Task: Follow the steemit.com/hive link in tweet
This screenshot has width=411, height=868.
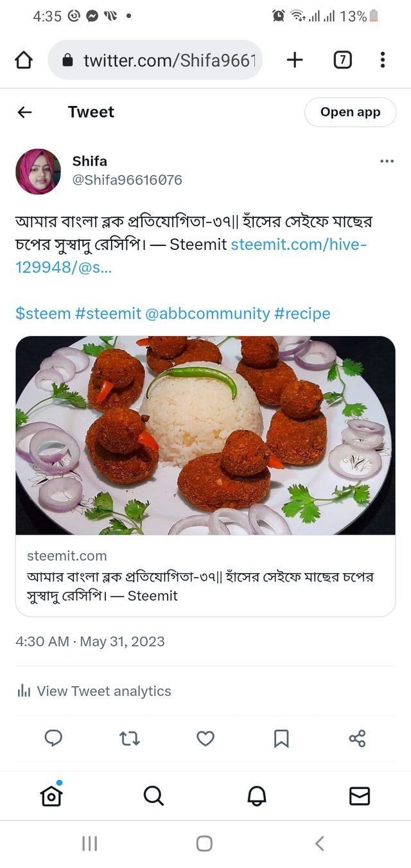Action: (299, 245)
